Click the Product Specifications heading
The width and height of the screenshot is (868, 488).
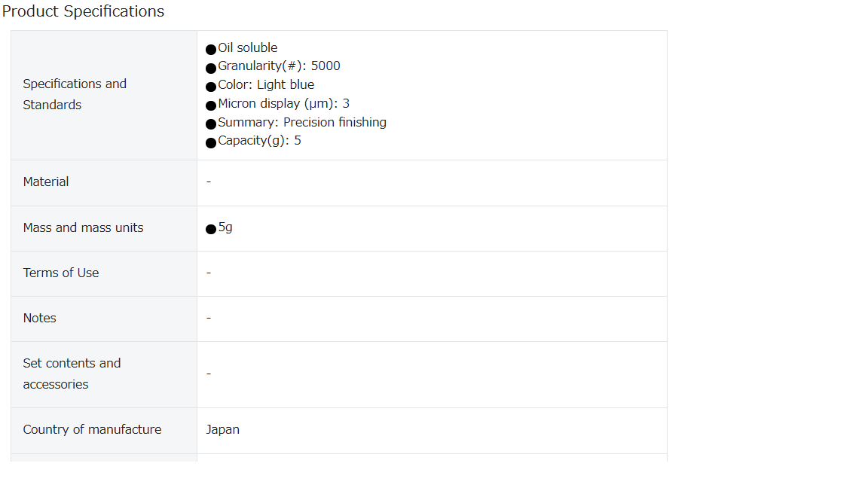tap(83, 11)
